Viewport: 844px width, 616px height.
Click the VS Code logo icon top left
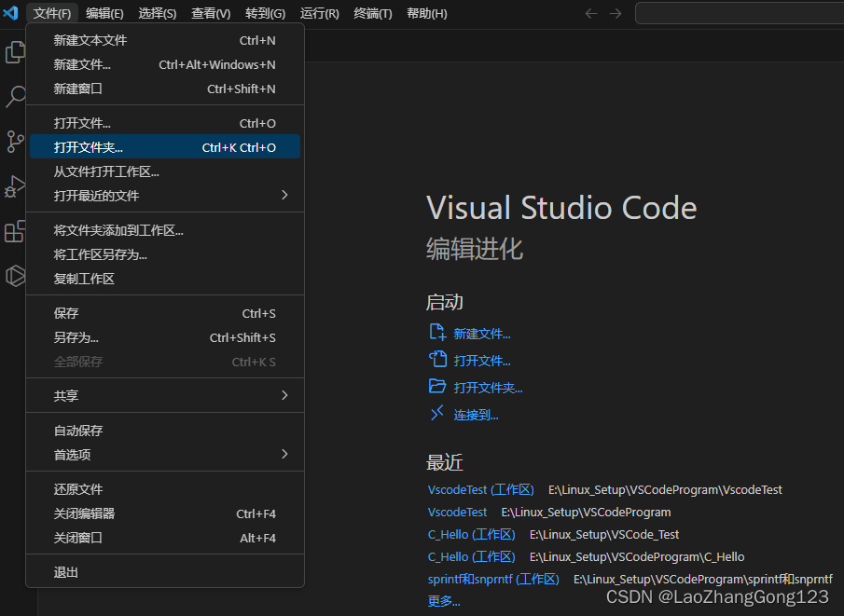click(12, 13)
